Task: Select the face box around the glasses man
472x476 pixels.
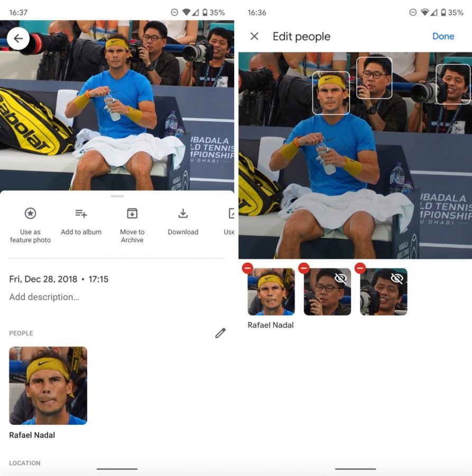Action: tap(374, 78)
